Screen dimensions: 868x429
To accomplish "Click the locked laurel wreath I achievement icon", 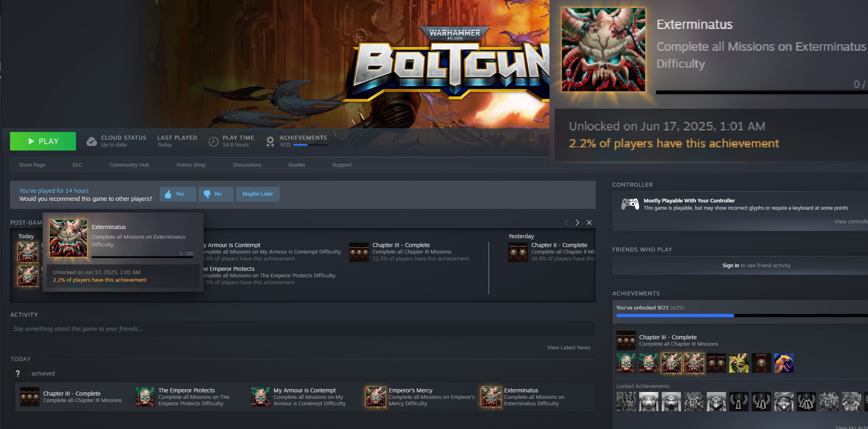I will (x=739, y=402).
